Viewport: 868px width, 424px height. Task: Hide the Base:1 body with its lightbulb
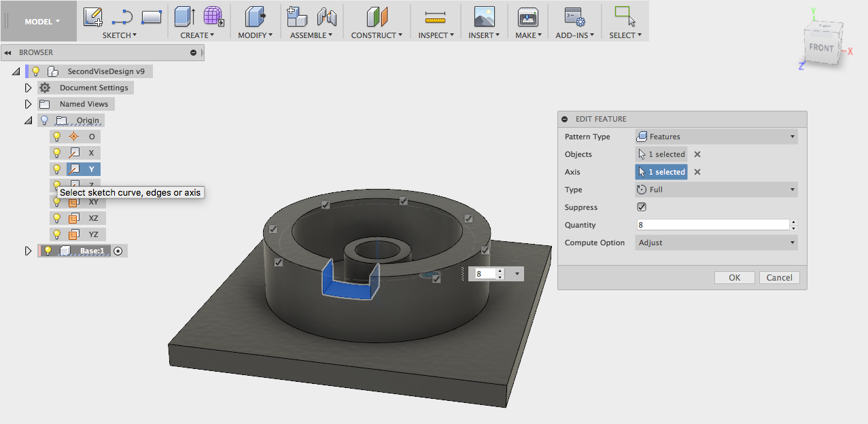pyautogui.click(x=47, y=251)
